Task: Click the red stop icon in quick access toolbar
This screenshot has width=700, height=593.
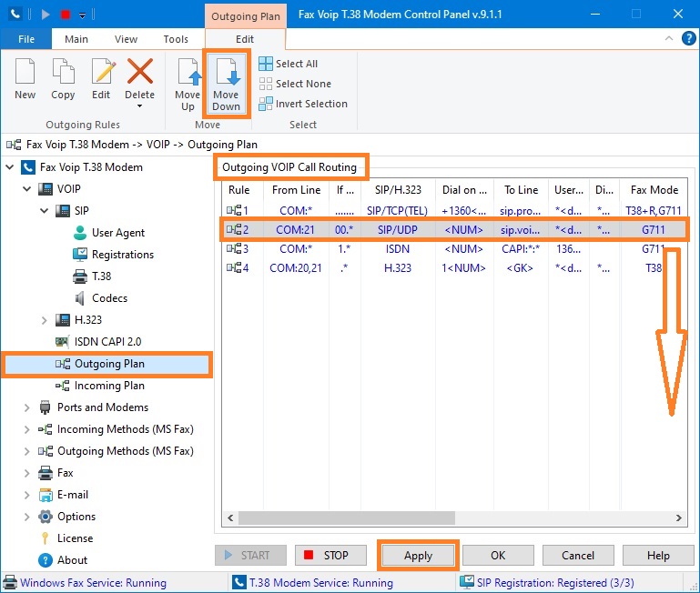Action: click(x=66, y=15)
